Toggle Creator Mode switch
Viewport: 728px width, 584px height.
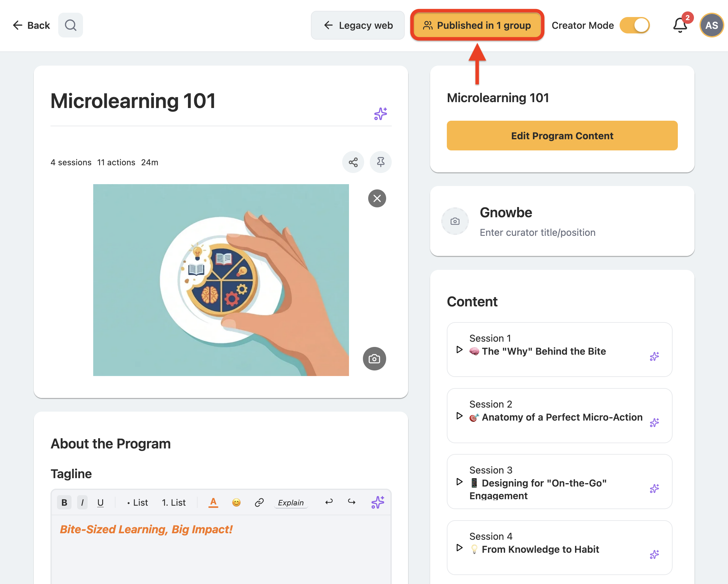click(x=635, y=25)
